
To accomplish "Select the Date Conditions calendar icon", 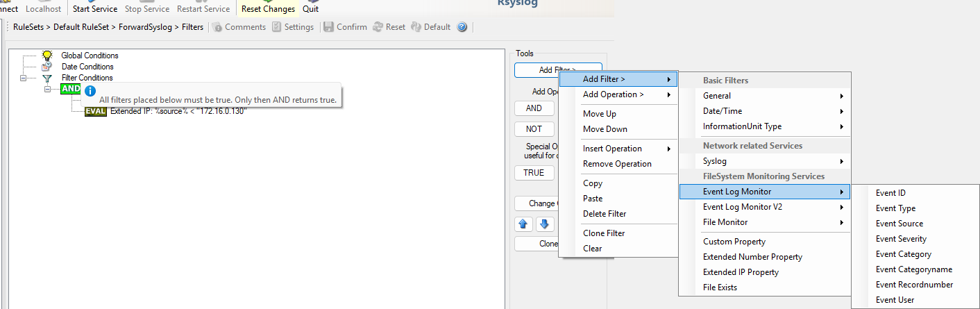I will point(47,67).
